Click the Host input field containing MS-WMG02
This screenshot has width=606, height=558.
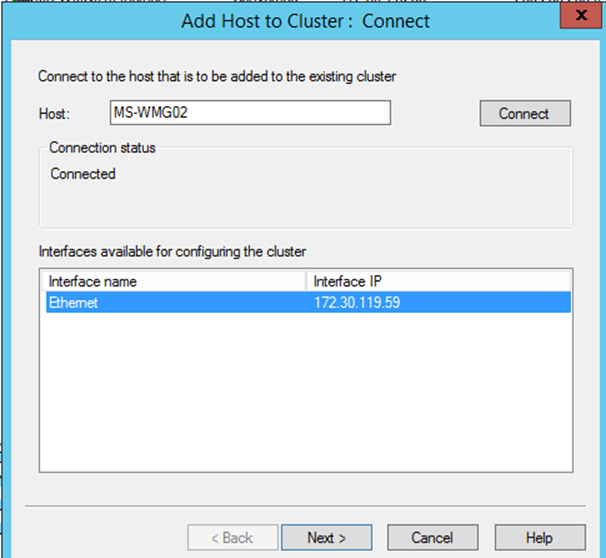click(250, 112)
